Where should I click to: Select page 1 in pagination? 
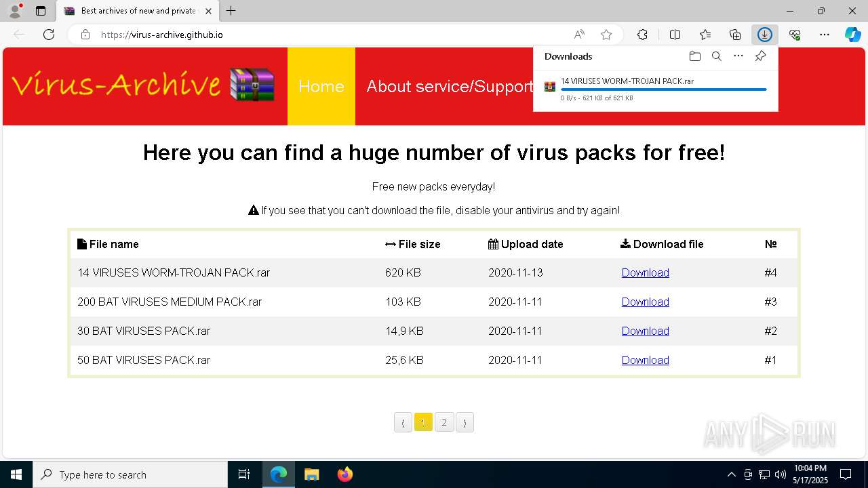tap(423, 422)
